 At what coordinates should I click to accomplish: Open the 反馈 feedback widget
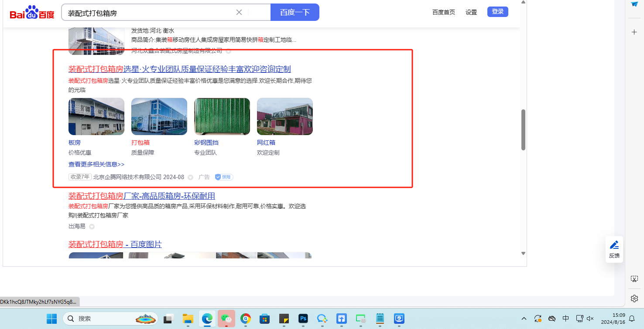(614, 249)
